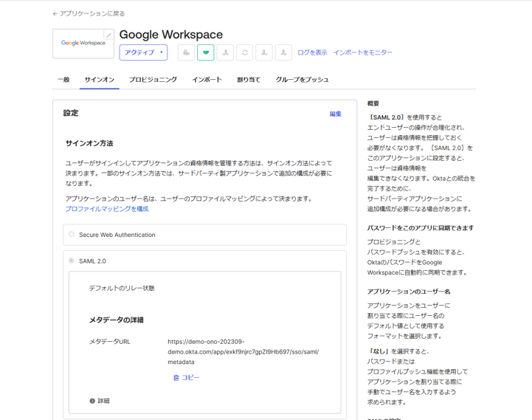
Task: Click the インポートをモニター link
Action: pyautogui.click(x=363, y=52)
